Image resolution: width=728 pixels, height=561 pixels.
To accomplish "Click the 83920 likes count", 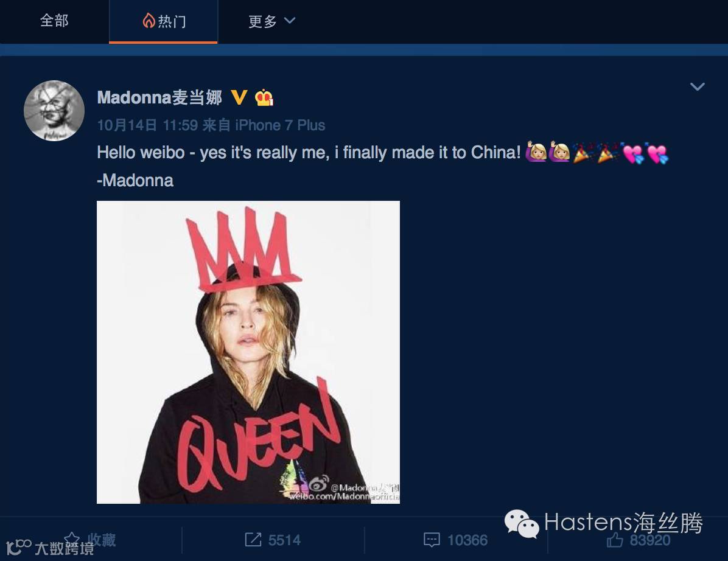I will tap(650, 540).
